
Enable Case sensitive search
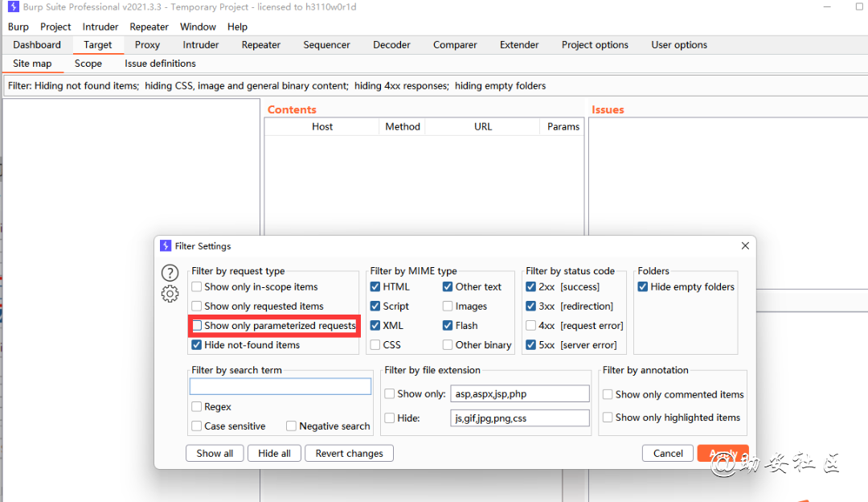tap(197, 426)
